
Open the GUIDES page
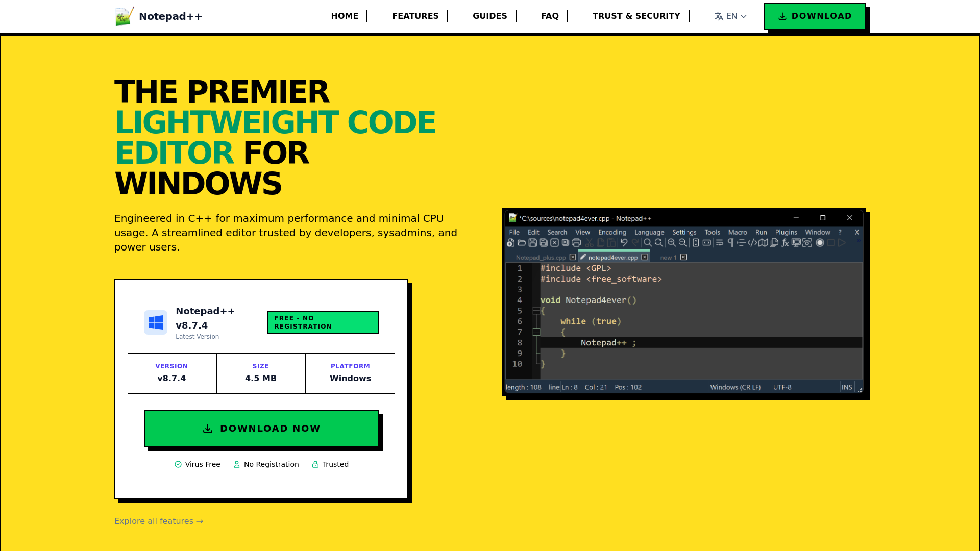tap(490, 16)
